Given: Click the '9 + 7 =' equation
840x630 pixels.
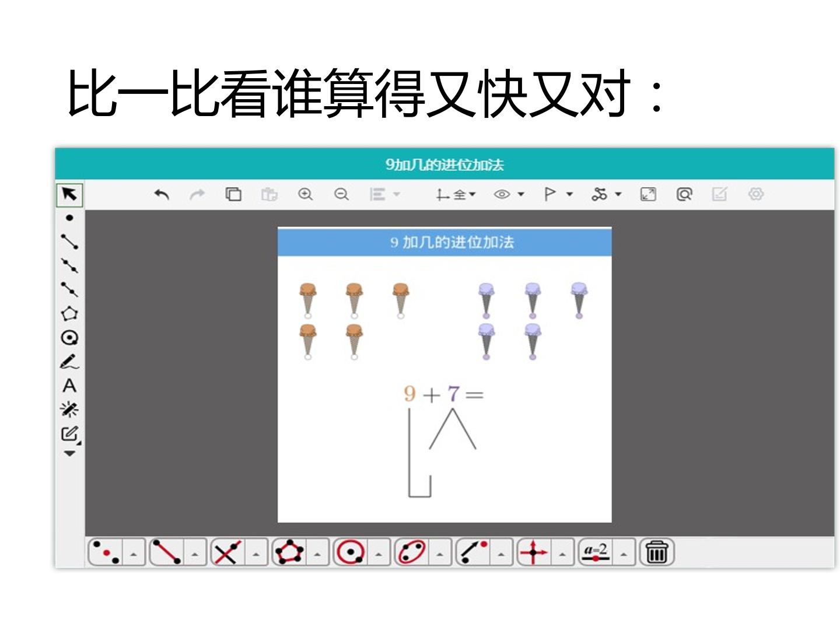Looking at the screenshot, I should pos(443,394).
